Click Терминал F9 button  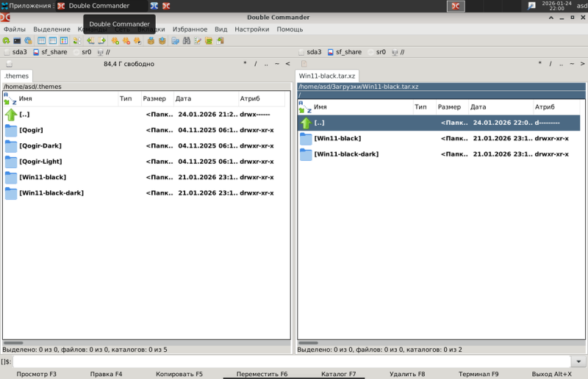click(x=478, y=374)
